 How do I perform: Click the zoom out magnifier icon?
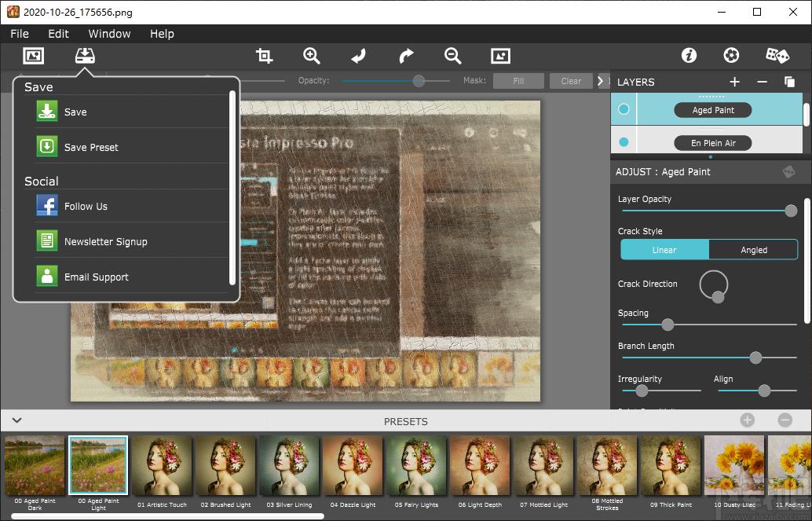point(452,56)
